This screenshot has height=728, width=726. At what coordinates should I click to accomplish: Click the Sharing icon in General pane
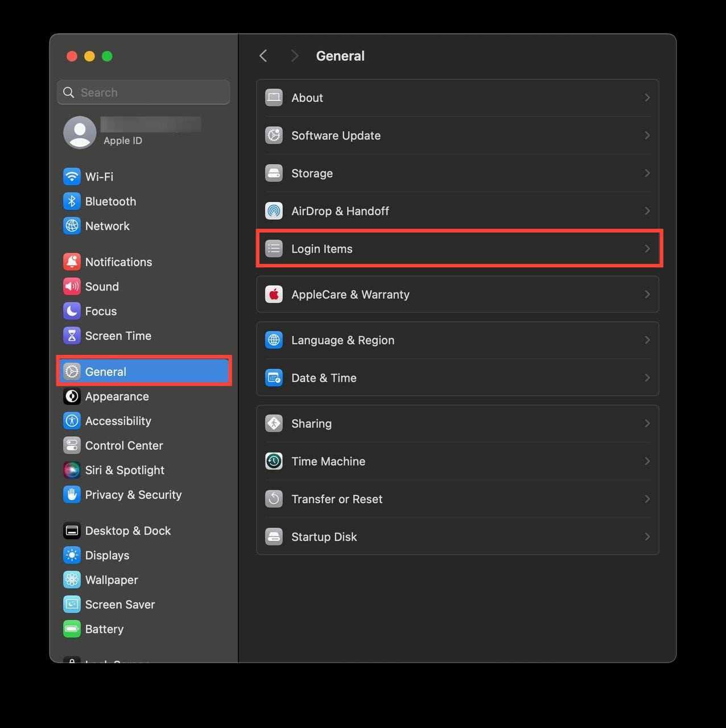point(274,423)
